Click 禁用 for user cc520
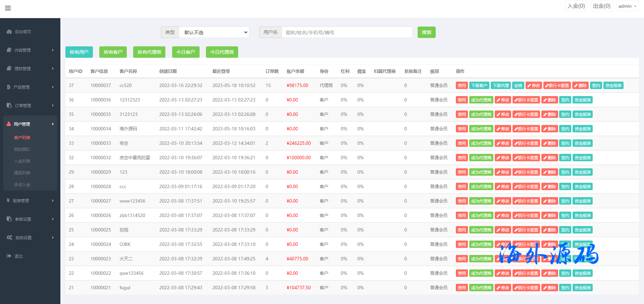 462,85
